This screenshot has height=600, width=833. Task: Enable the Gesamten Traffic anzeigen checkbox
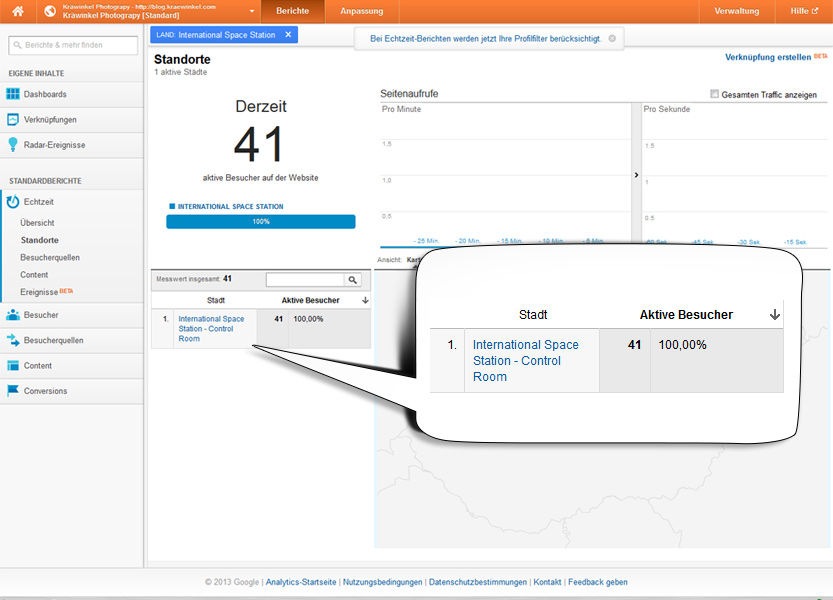click(715, 94)
